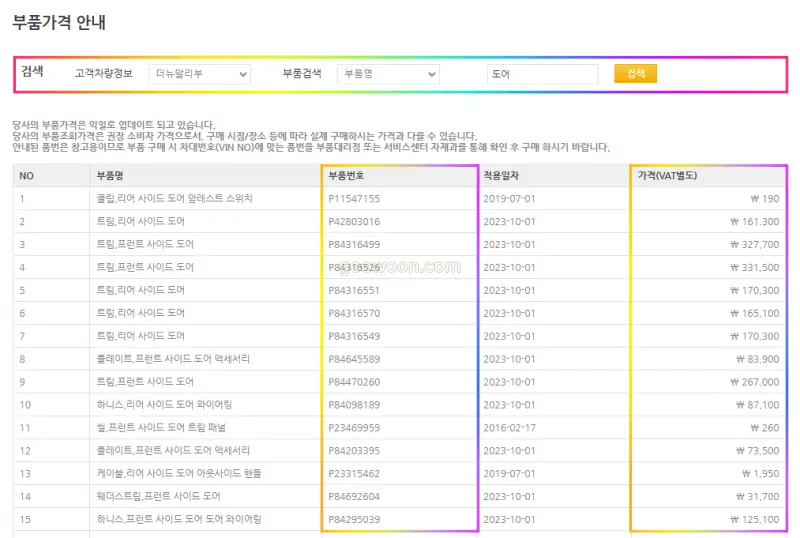
Task: Click the 부품명 column header
Action: coord(110,176)
